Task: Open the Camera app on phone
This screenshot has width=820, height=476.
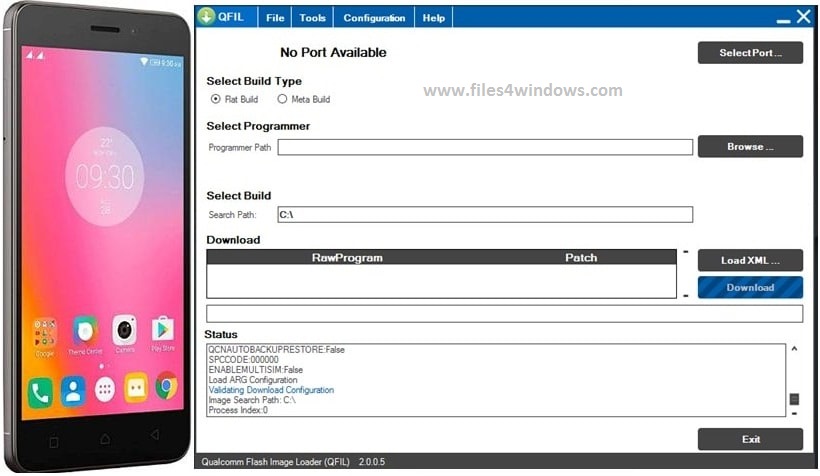Action: (124, 333)
